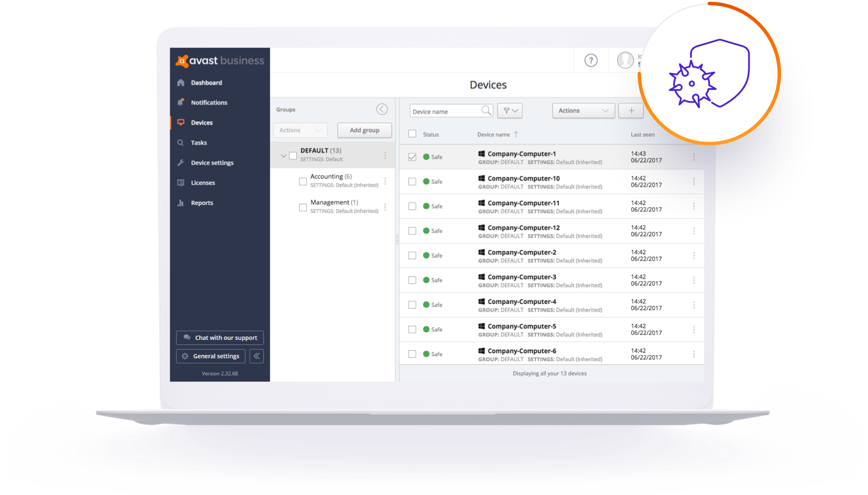
Task: Open Reports in the sidebar
Action: click(202, 203)
